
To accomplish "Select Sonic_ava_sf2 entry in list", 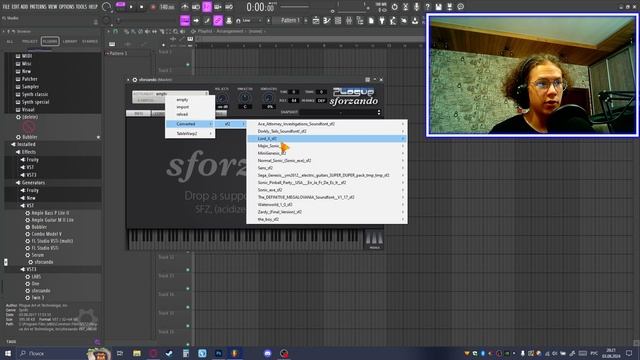I will click(x=327, y=190).
